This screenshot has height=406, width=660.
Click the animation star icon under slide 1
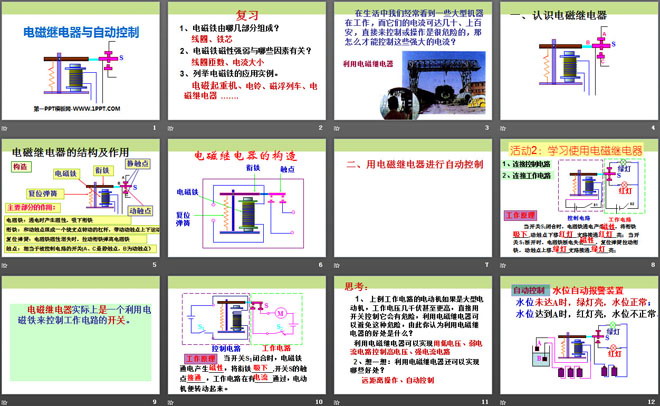click(x=5, y=128)
